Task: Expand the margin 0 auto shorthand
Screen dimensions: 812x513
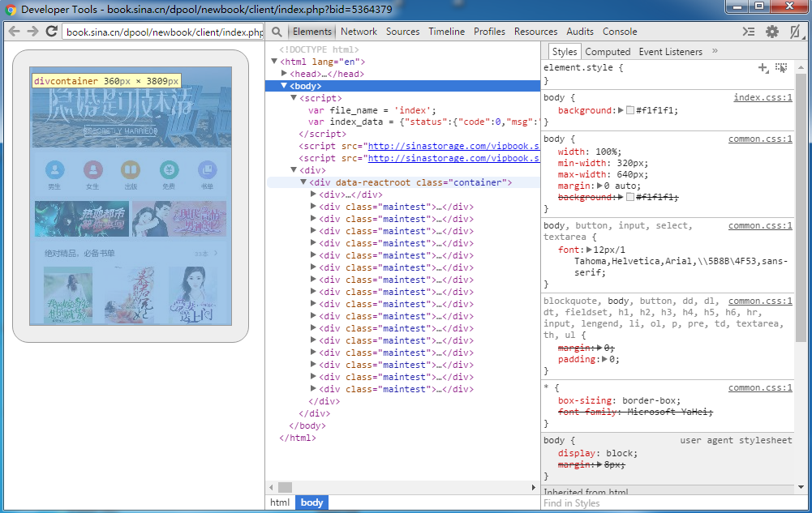Action: click(x=599, y=186)
